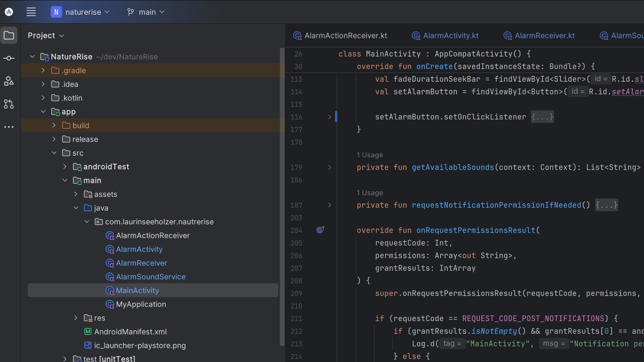The width and height of the screenshot is (644, 362).
Task: Click the Android Studio logo icon
Action: tap(9, 12)
